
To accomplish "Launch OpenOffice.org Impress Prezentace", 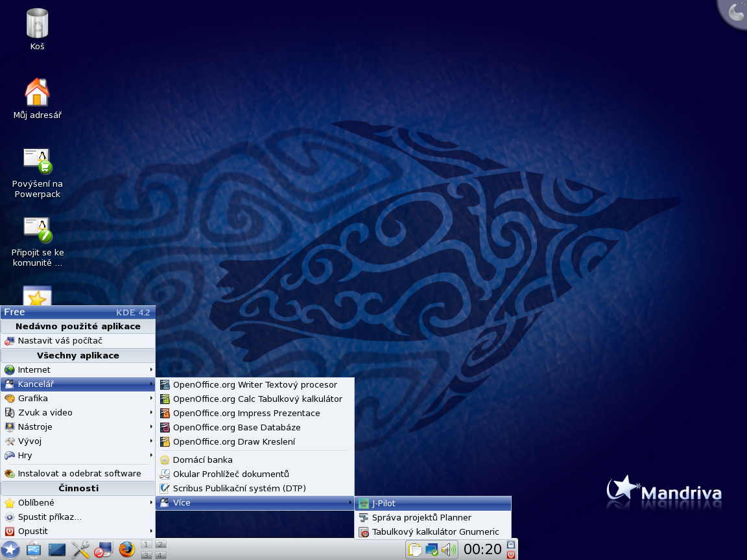I will tap(255, 413).
